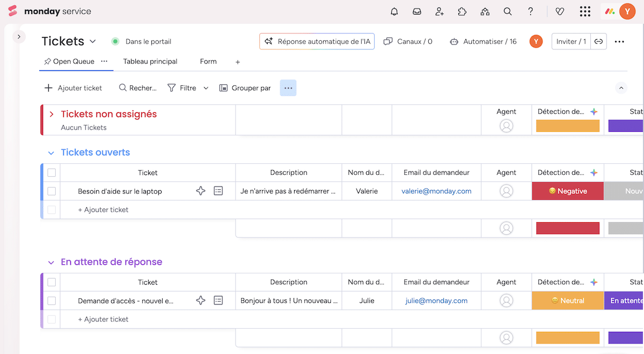The image size is (644, 354).
Task: Open the invite teammates person-plus icon
Action: pos(440,11)
